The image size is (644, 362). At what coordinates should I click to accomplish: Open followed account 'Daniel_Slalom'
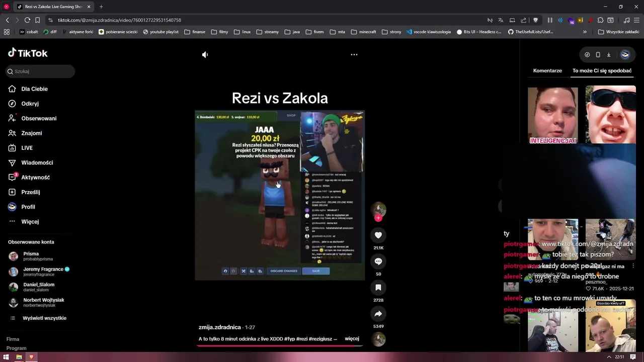[x=38, y=287]
